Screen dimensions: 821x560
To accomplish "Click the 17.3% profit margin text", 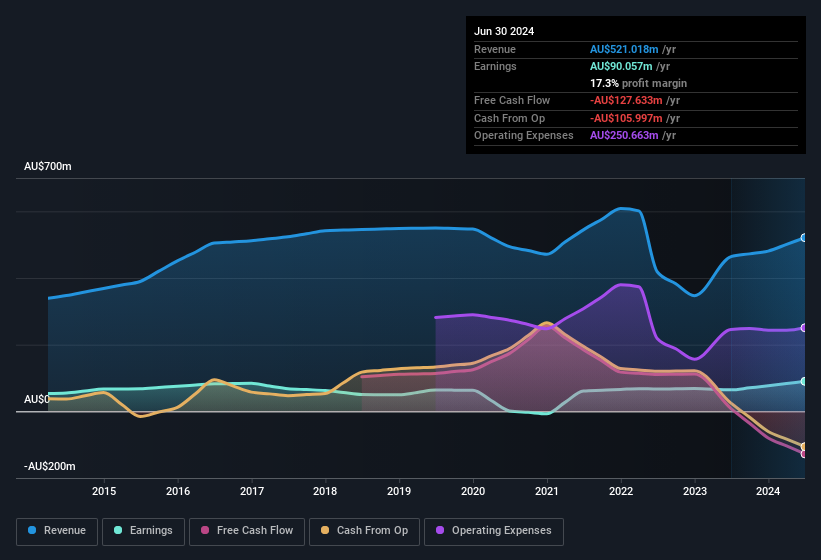I will (x=638, y=83).
